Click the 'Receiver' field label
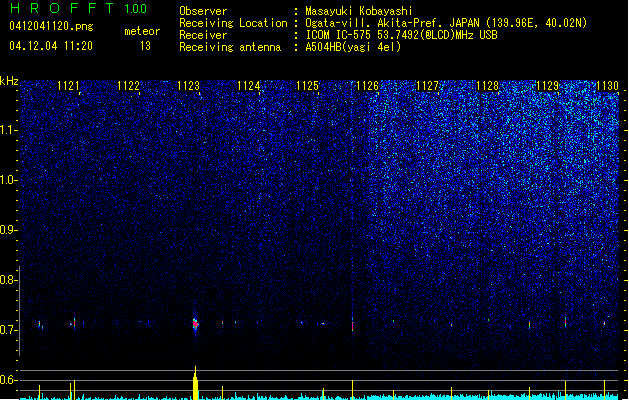 [203, 35]
